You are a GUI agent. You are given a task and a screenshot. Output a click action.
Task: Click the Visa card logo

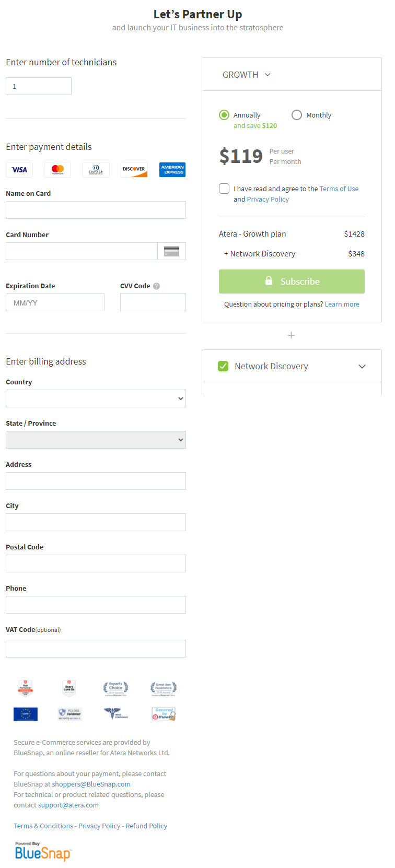click(19, 170)
